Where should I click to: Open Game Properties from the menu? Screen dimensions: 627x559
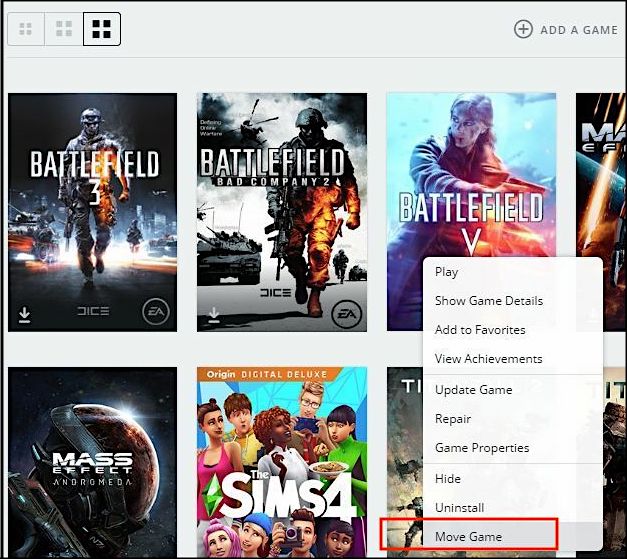pyautogui.click(x=482, y=448)
